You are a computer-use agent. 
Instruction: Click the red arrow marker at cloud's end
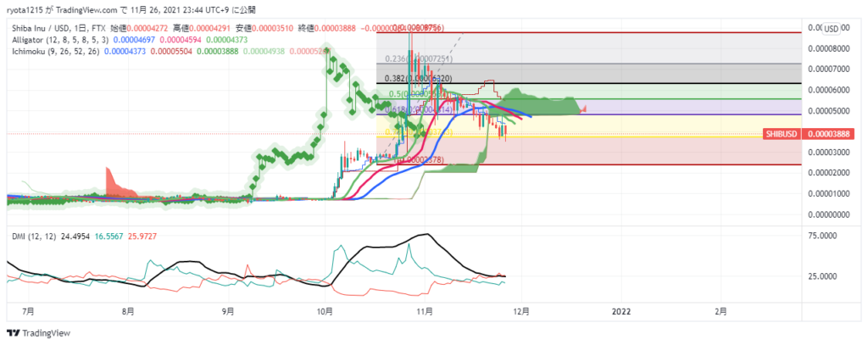tap(585, 108)
